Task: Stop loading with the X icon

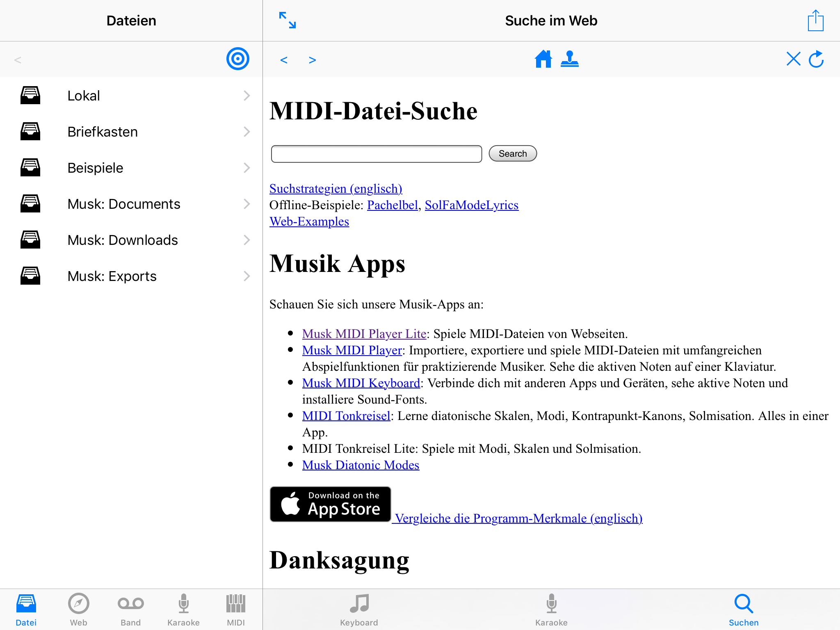Action: [x=793, y=59]
